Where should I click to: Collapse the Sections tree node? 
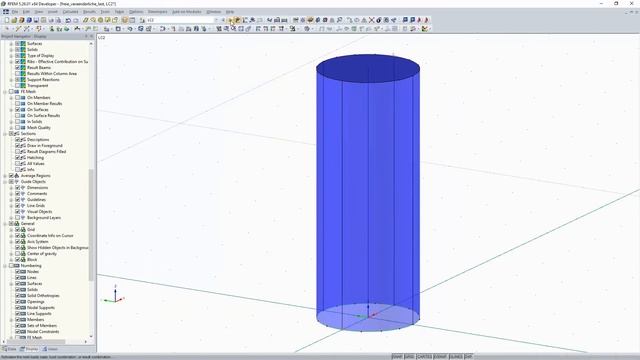5,133
